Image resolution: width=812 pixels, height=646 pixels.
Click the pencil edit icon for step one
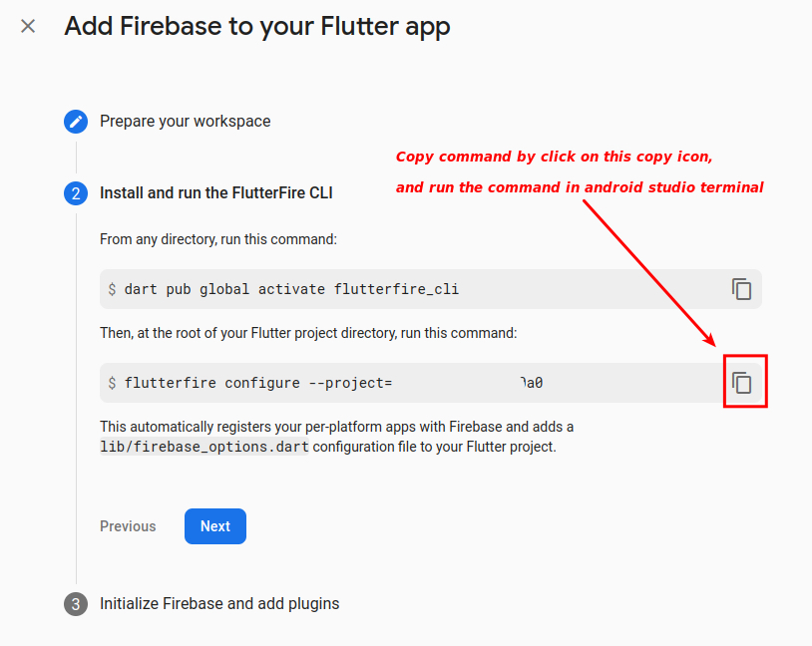(x=76, y=122)
